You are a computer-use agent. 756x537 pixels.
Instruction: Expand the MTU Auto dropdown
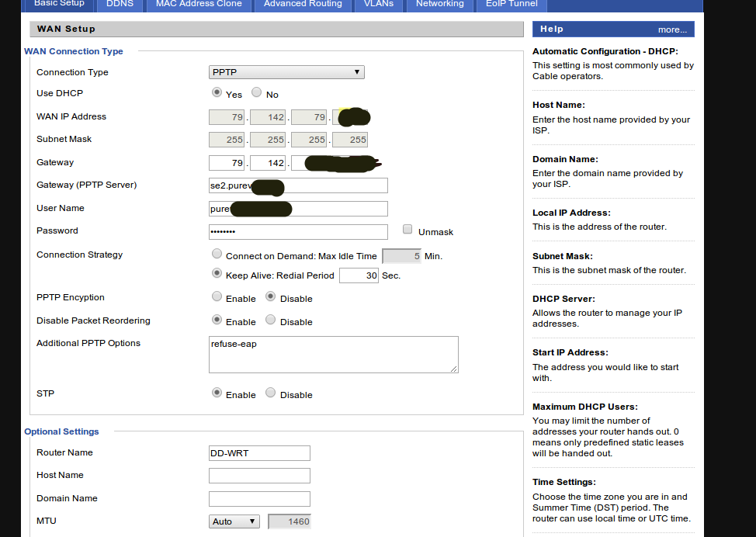point(234,521)
